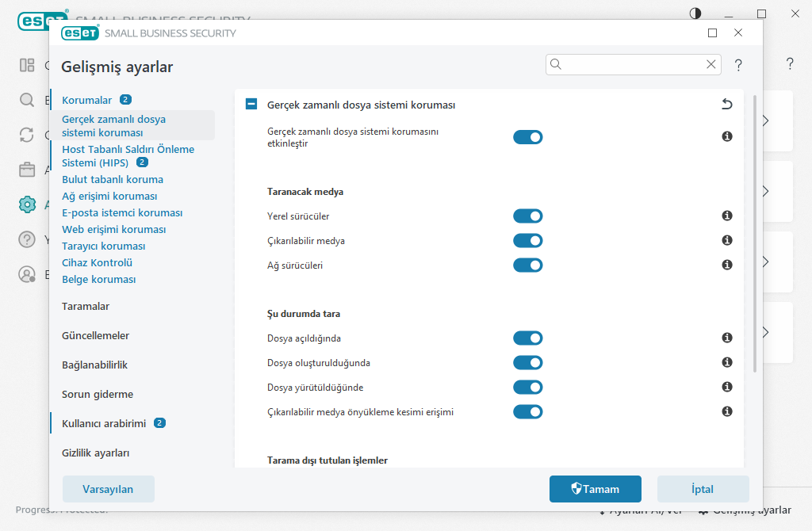Viewport: 812px width, 531px height.
Task: Click the Varsayılan button
Action: coord(108,489)
